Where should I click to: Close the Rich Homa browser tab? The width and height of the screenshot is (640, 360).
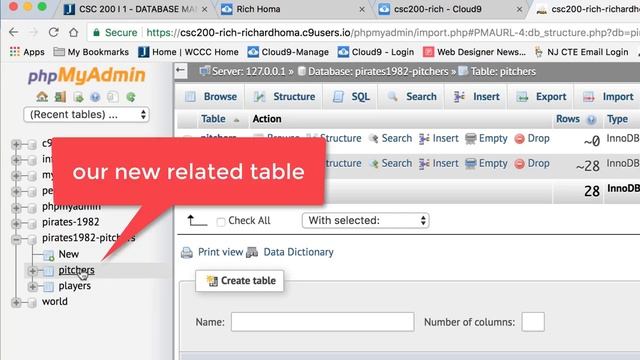[362, 9]
